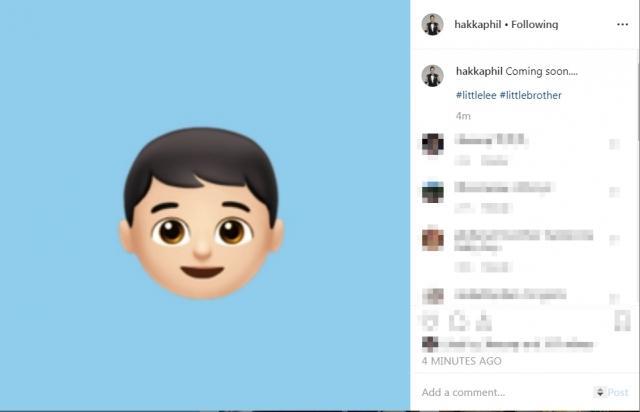Screen dimensions: 640x412
Task: Save the post with the bookmark icon
Action: 622,321
